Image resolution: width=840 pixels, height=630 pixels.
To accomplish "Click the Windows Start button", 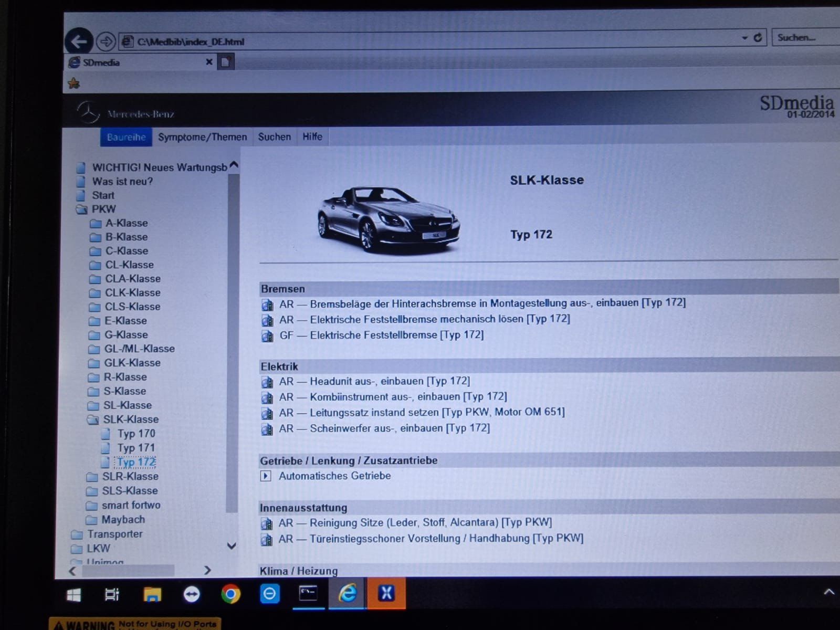I will click(73, 594).
